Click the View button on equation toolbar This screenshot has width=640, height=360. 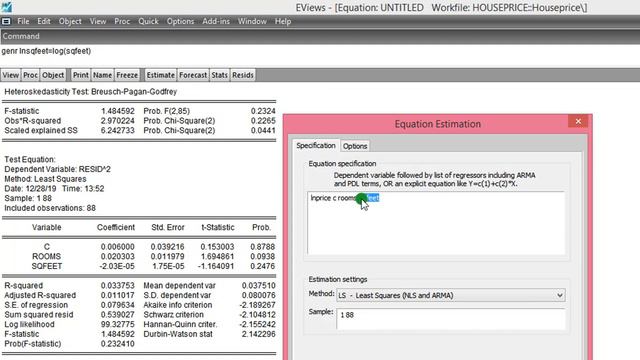(x=11, y=75)
